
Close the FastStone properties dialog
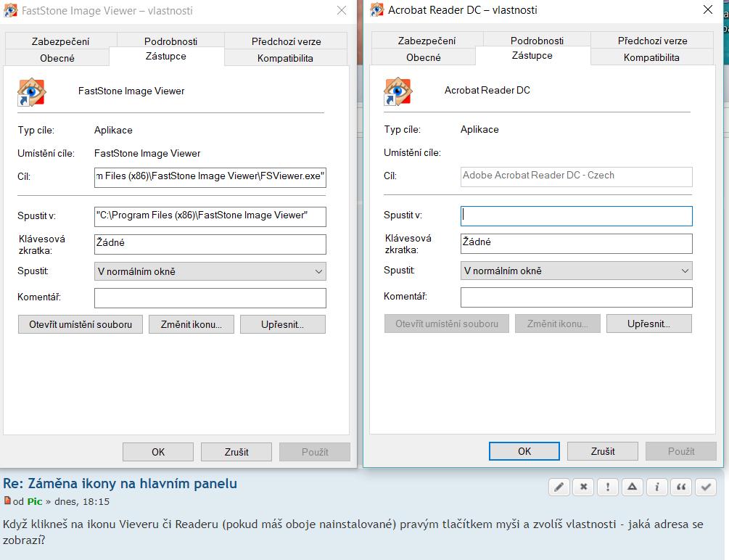click(342, 10)
